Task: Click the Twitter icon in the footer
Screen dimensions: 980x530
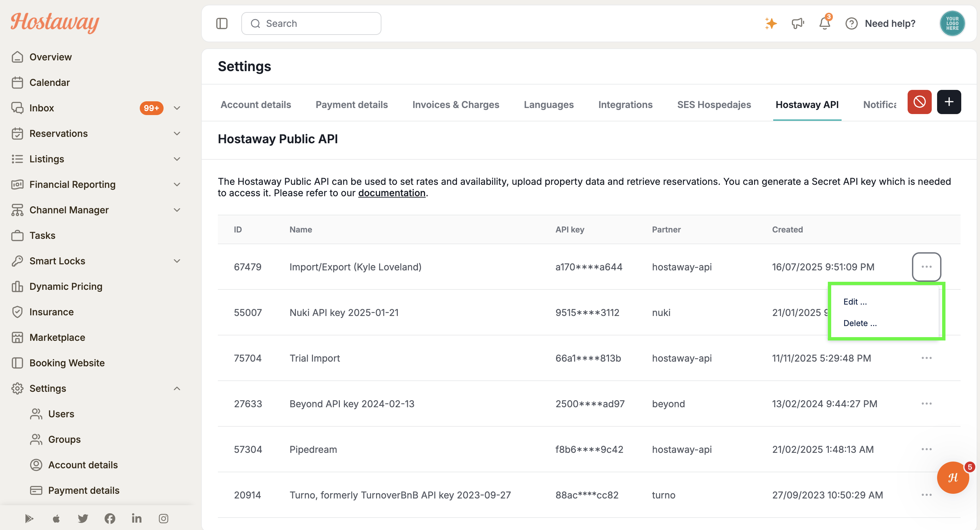Action: coord(83,518)
